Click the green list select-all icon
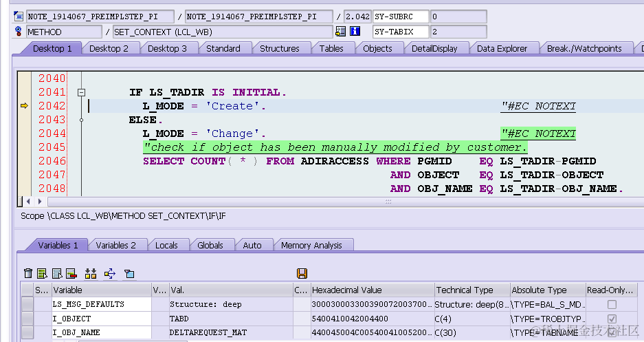The height and width of the screenshot is (342, 644). pos(42,273)
